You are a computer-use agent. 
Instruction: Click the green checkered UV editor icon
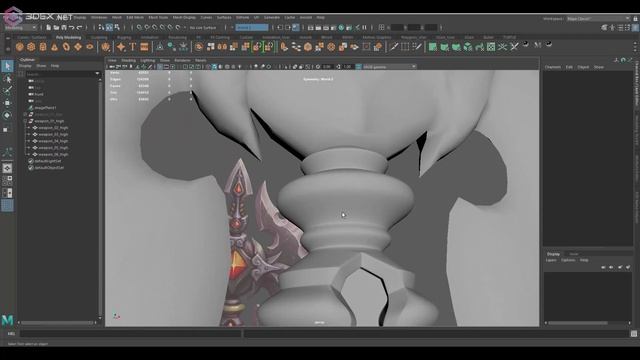coord(491,47)
